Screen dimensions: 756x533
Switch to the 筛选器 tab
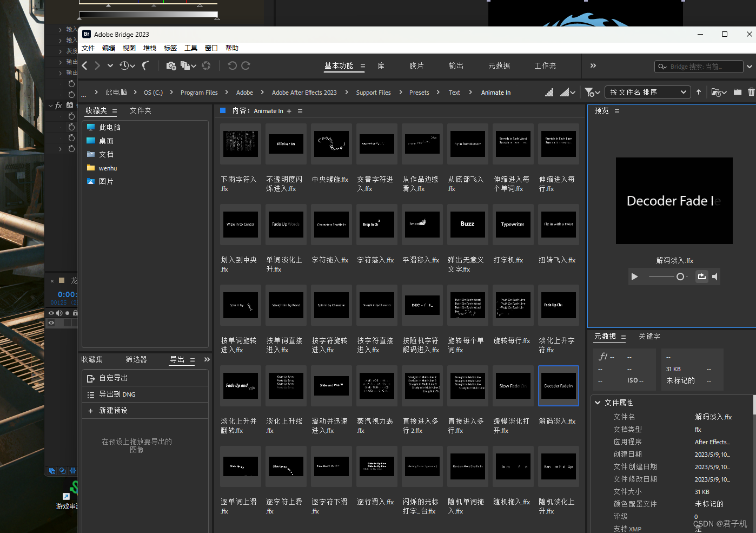(x=136, y=359)
